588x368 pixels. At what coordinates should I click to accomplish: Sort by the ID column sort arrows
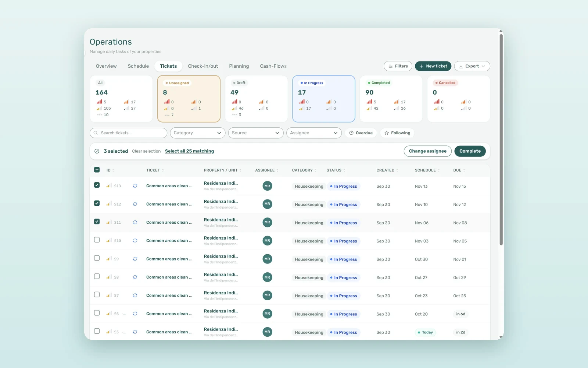click(113, 170)
